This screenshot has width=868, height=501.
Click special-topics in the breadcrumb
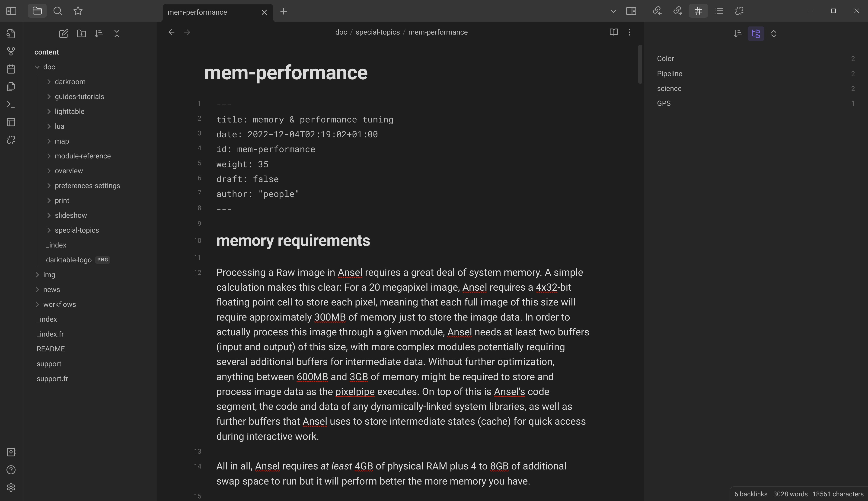pos(378,32)
